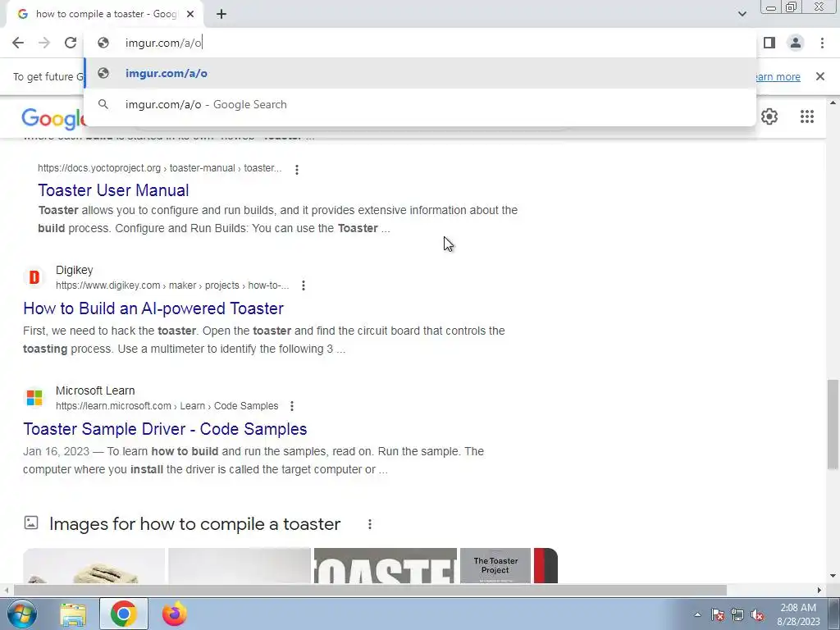Reload the current page

71,43
